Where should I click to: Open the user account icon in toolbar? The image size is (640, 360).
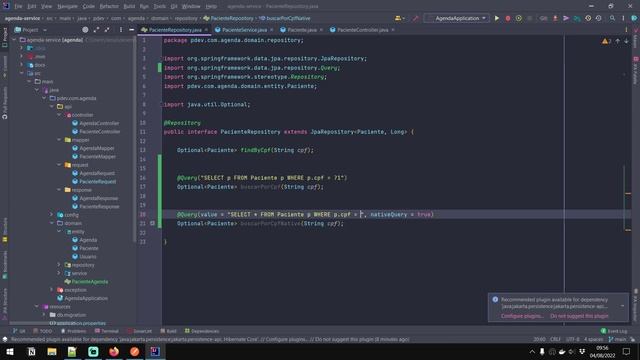click(x=399, y=18)
